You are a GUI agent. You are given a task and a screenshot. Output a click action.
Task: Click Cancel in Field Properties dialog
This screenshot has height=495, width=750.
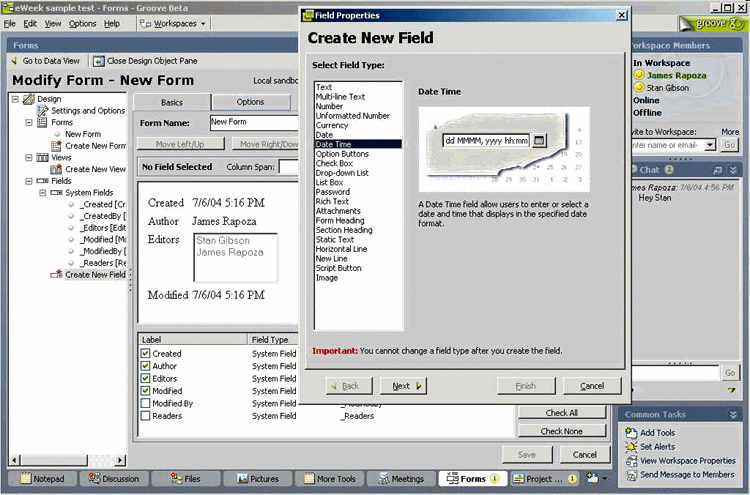(x=592, y=386)
